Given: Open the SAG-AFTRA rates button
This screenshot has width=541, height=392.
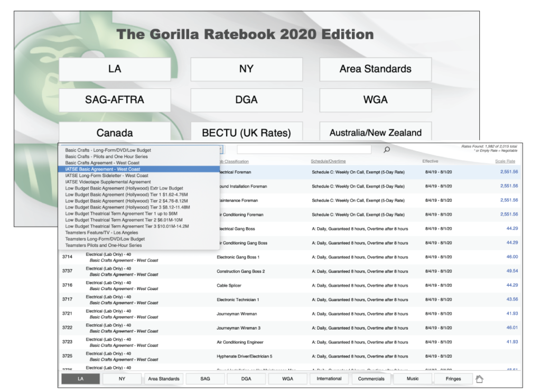Looking at the screenshot, I should [x=115, y=100].
